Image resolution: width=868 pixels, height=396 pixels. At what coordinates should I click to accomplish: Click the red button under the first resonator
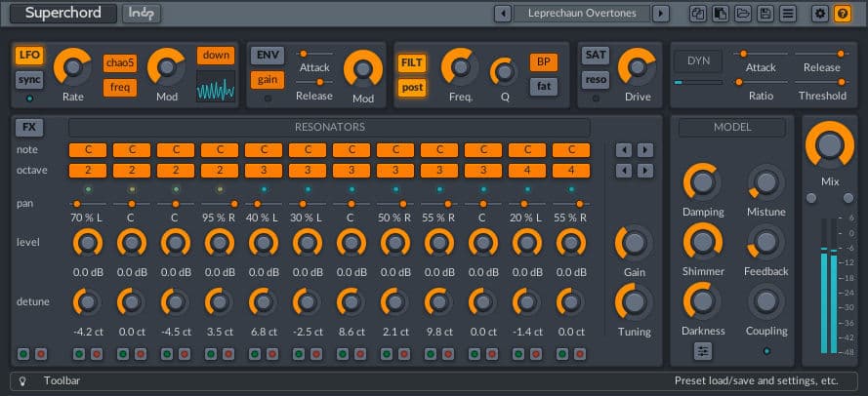(97, 354)
